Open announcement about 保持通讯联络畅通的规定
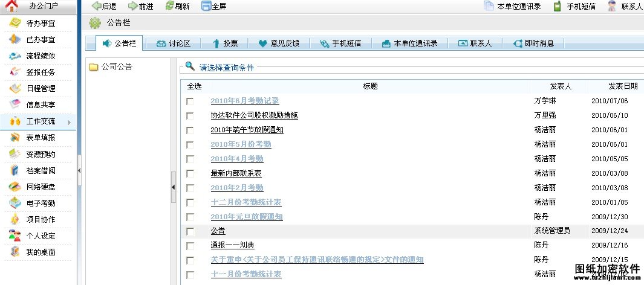Image resolution: width=644 pixels, height=285 pixels. coord(317,260)
